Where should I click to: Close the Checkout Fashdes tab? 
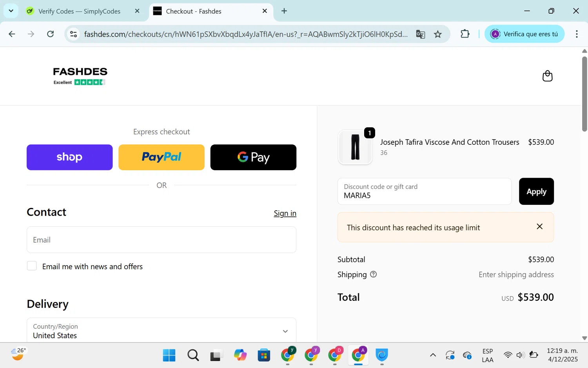tap(265, 11)
